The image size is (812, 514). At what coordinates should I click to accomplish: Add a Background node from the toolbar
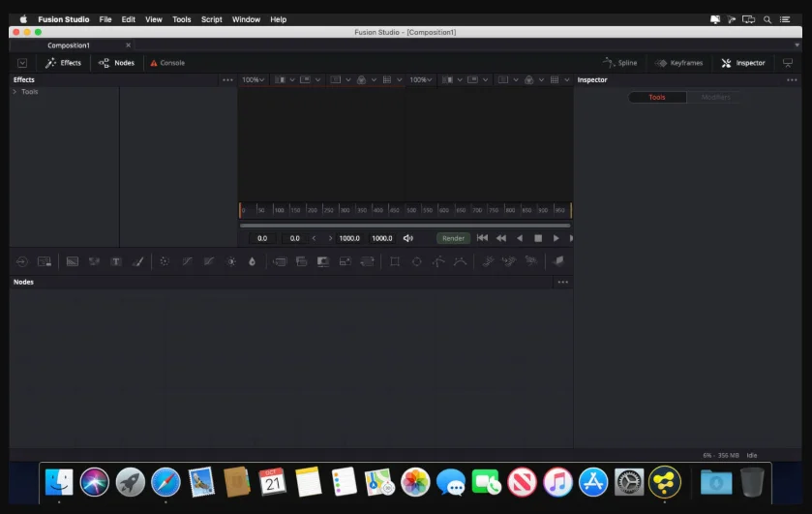[73, 261]
